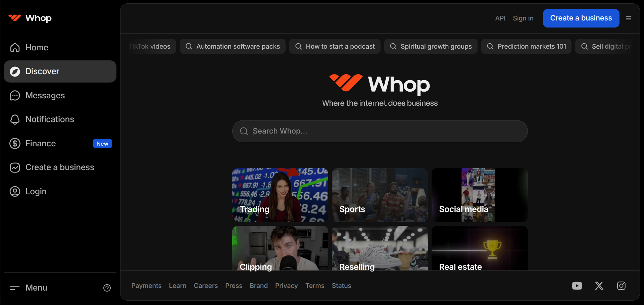Click the blue Create a business button
Screen dimensions: 644x305
click(581, 18)
